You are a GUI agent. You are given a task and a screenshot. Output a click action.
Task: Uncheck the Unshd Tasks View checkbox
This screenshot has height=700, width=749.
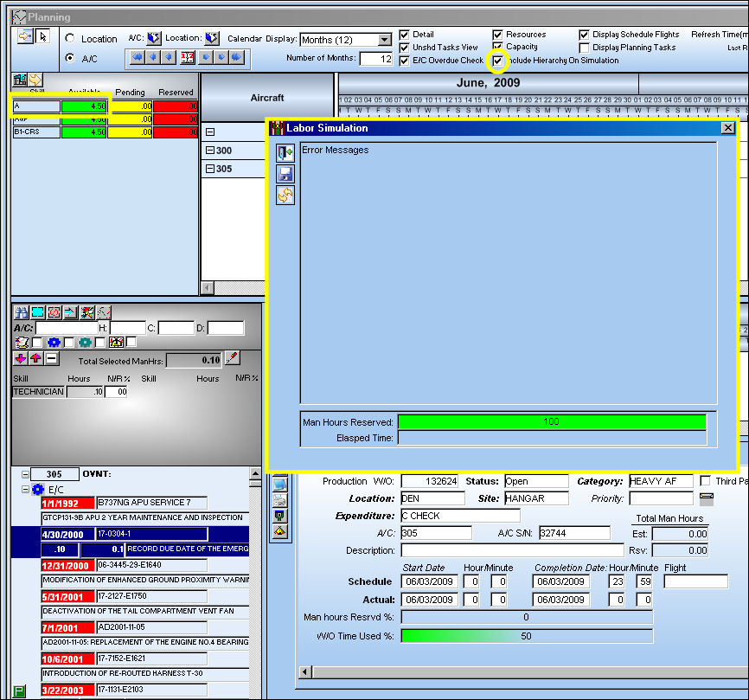[x=404, y=48]
